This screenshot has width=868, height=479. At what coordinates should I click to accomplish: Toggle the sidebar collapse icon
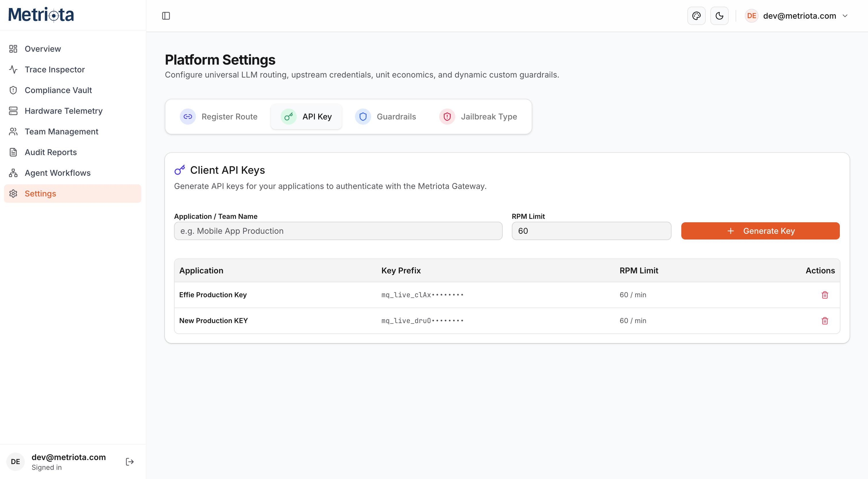166,16
